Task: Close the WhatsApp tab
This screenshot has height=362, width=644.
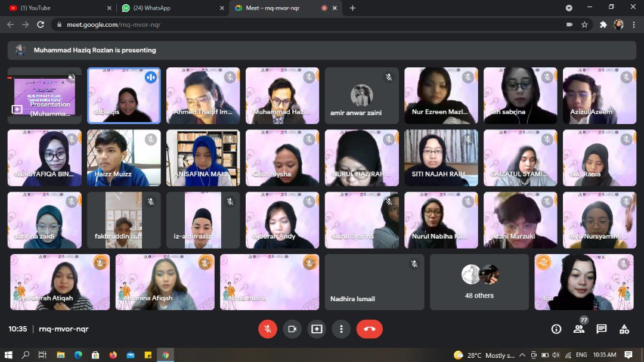Action: (222, 8)
